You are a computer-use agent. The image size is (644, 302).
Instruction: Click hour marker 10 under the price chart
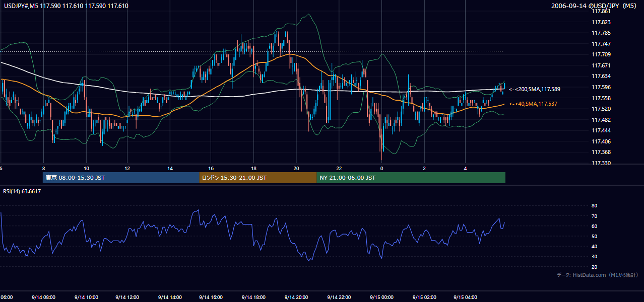(86, 168)
